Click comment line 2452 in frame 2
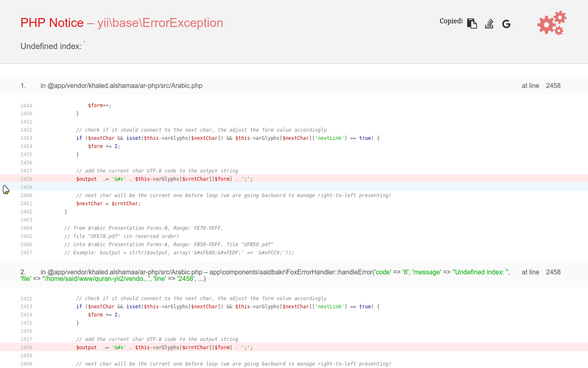The height and width of the screenshot is (368, 588). coord(201,298)
